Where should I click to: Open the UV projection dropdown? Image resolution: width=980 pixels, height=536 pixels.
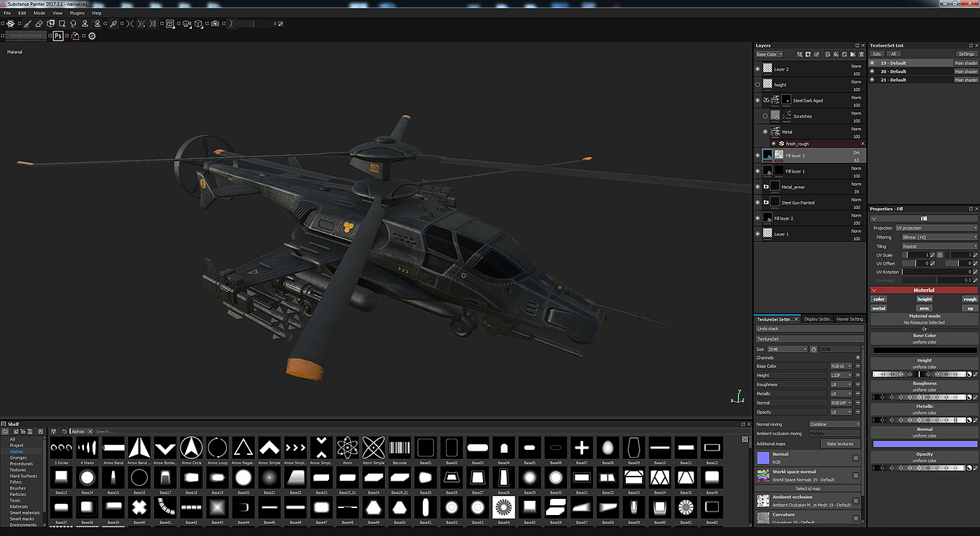coord(935,228)
